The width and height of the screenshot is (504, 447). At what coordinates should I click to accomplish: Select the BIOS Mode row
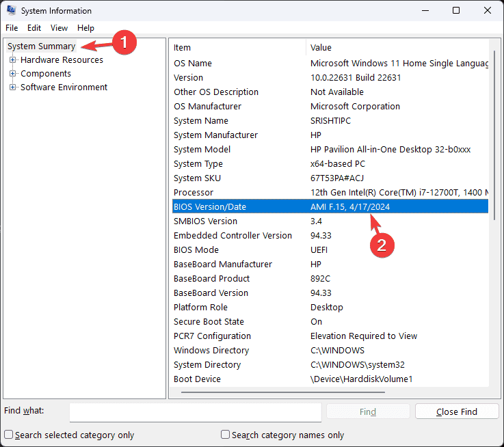tap(330, 249)
